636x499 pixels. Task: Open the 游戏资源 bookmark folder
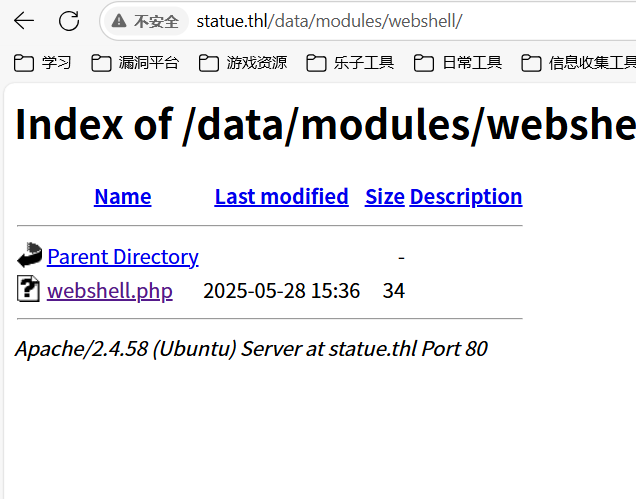(243, 63)
